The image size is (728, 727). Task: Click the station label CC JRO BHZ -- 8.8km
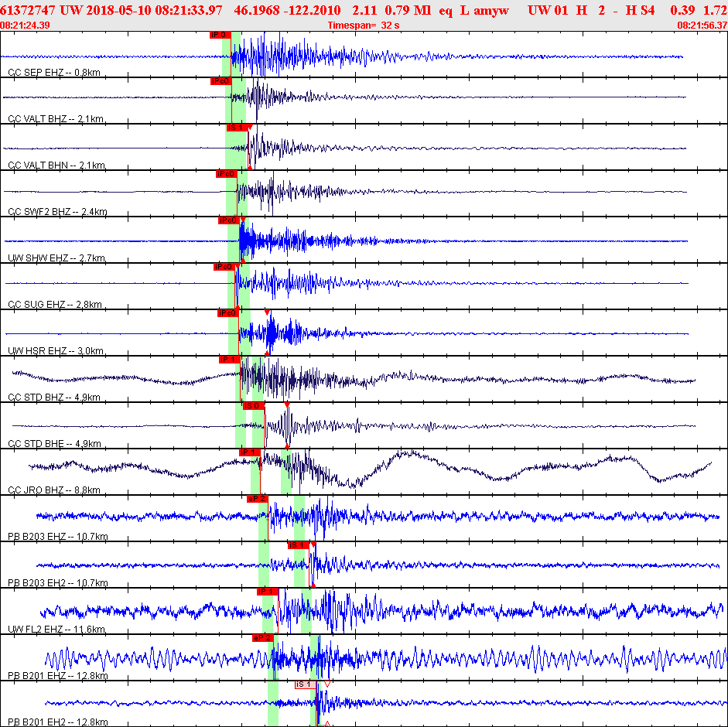coord(54,490)
